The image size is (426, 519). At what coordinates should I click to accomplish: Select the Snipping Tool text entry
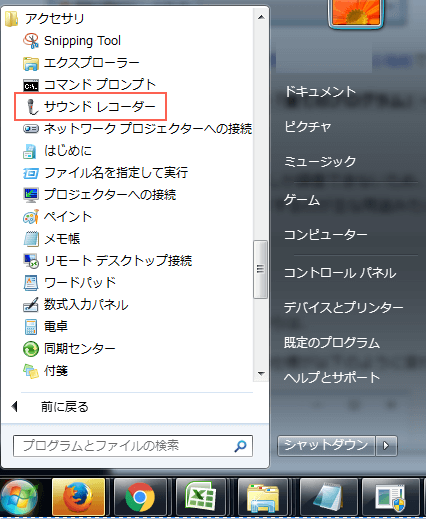[x=82, y=41]
